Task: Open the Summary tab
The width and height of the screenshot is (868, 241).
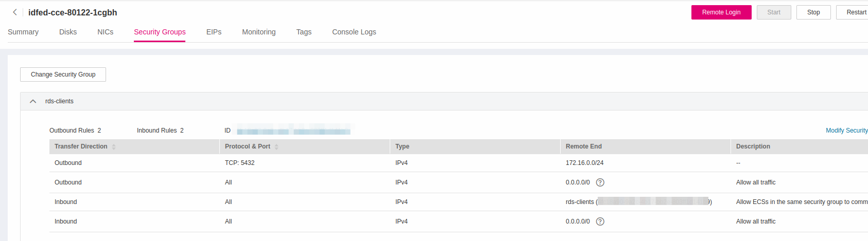Action: point(23,32)
